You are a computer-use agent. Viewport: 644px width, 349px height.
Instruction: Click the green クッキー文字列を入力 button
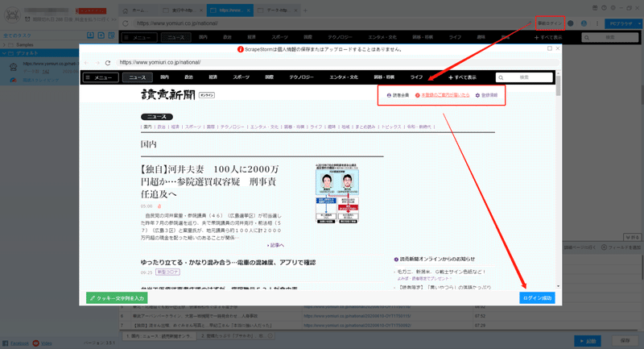(117, 298)
